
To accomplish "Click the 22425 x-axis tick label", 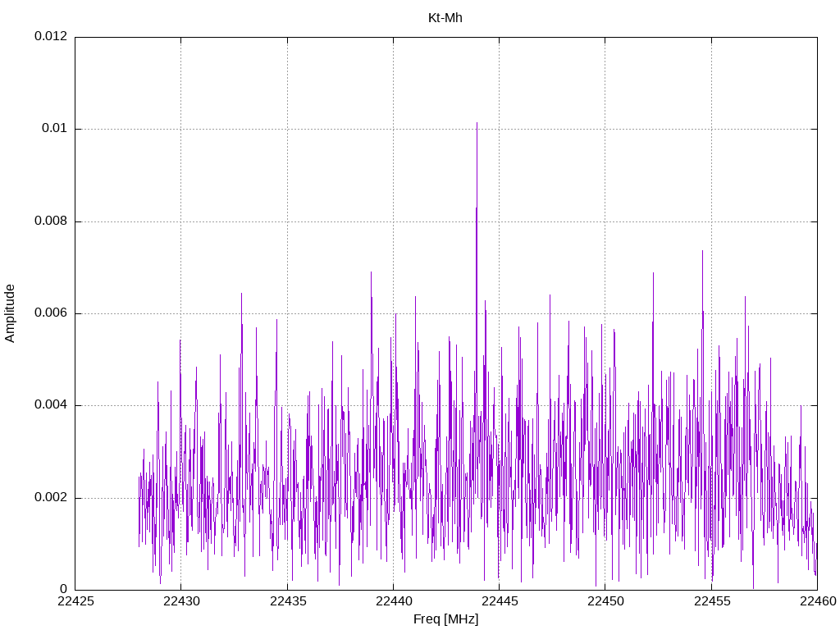I will click(x=75, y=601).
